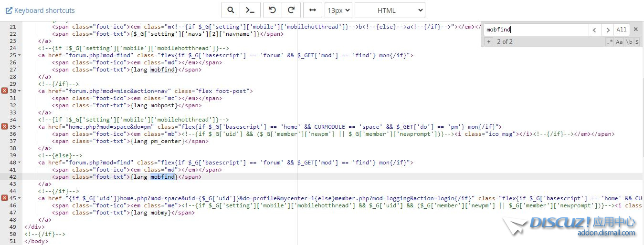This screenshot has height=245, width=644.
Task: Open the command prompt terminal icon
Action: [250, 10]
